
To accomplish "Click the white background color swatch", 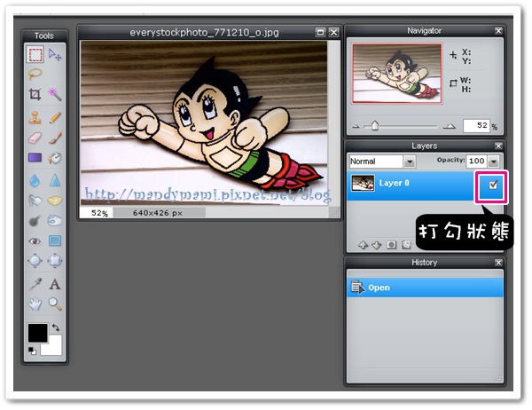I will (x=55, y=347).
